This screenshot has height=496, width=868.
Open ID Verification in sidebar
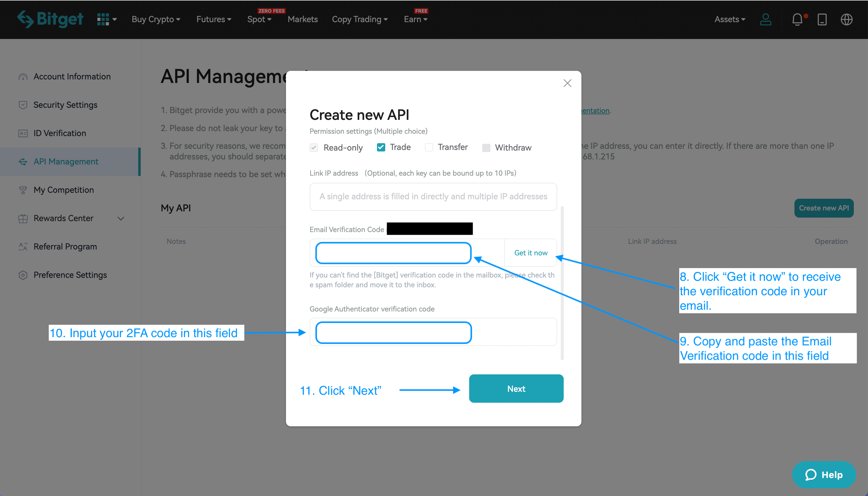(x=60, y=133)
